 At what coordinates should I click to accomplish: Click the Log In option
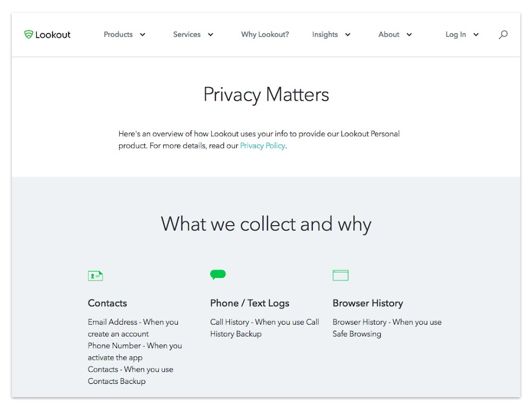[x=455, y=34]
